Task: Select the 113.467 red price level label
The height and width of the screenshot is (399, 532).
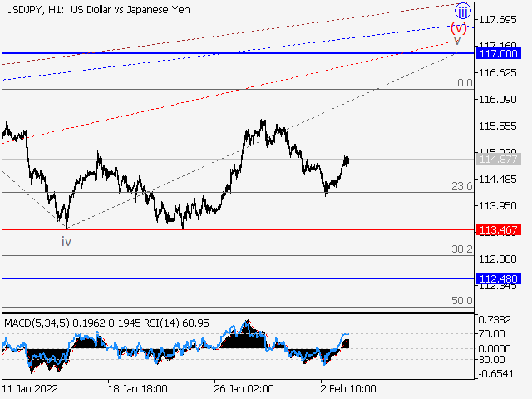Action: 499,229
